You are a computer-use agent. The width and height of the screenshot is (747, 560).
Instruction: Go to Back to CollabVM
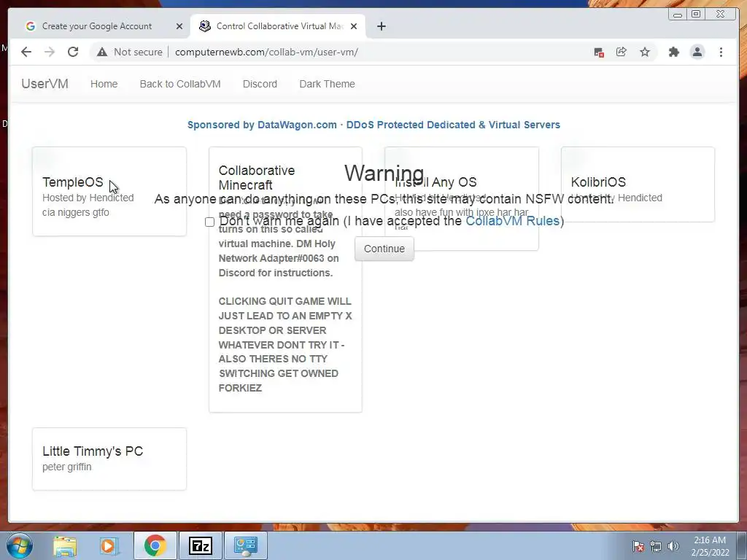tap(180, 84)
